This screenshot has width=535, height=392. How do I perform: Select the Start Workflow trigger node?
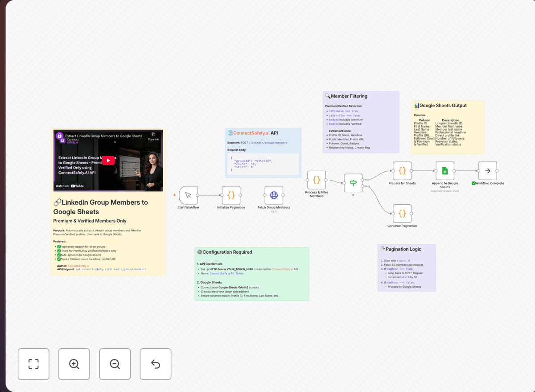(x=188, y=195)
